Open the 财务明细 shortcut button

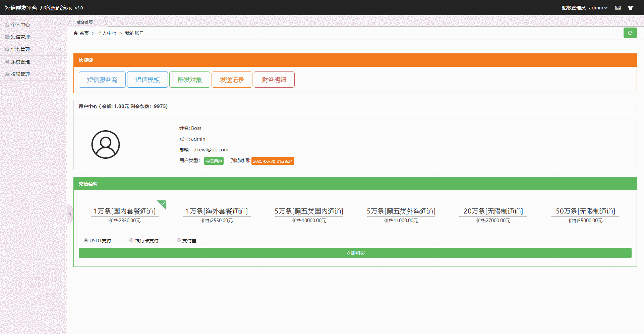(x=274, y=80)
